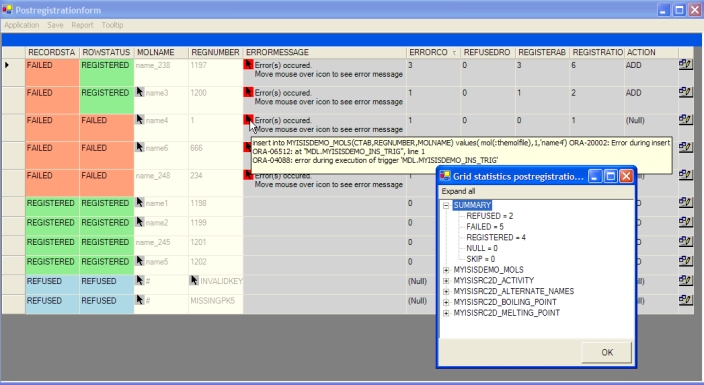Click the red error icon in name3 row

tap(248, 92)
